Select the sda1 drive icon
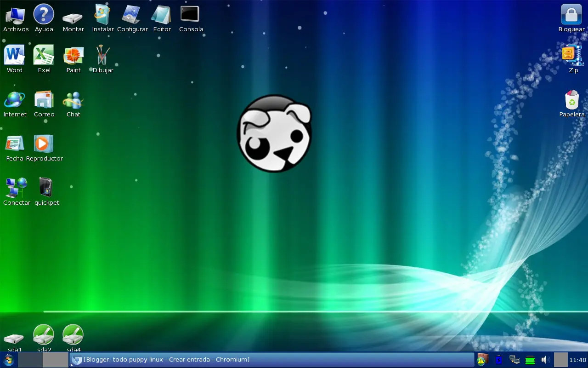This screenshot has width=588, height=368. pos(13,339)
